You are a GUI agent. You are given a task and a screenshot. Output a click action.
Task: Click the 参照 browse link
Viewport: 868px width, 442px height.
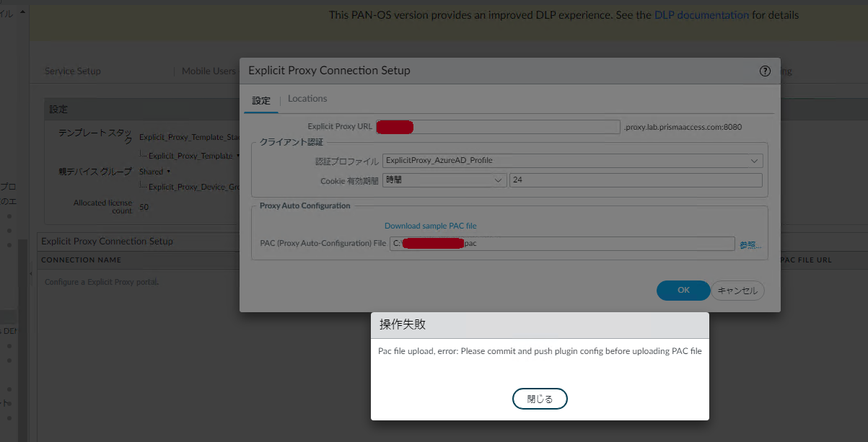pos(750,245)
